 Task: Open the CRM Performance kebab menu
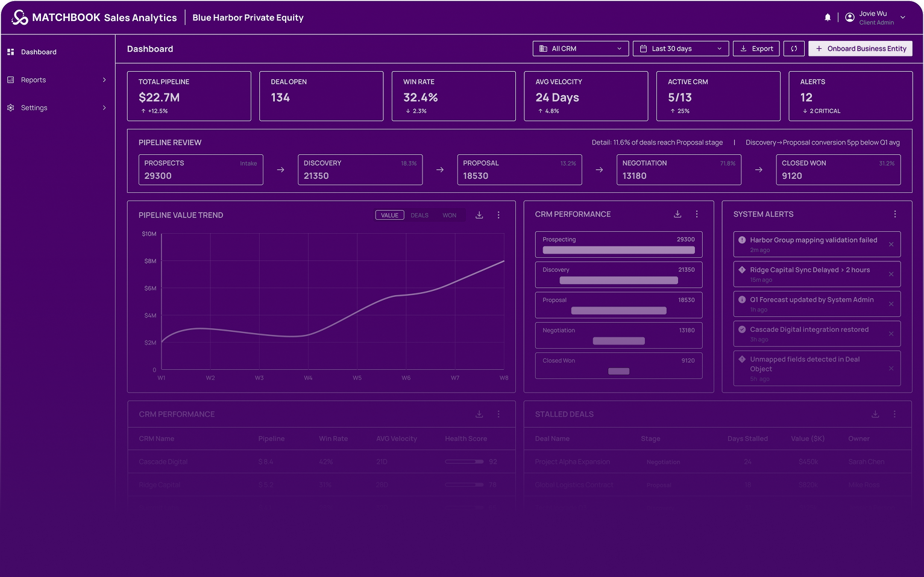point(697,214)
